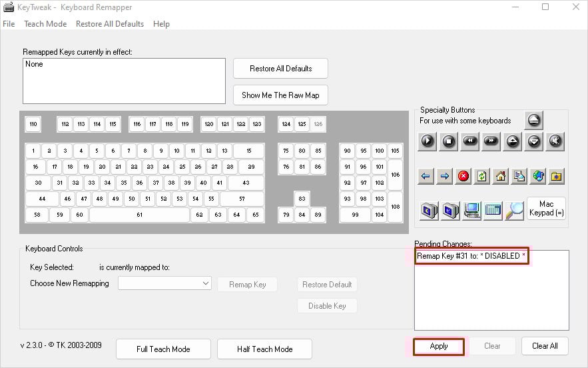
Task: Select the wide key 61 spacebar
Action: tap(139, 215)
